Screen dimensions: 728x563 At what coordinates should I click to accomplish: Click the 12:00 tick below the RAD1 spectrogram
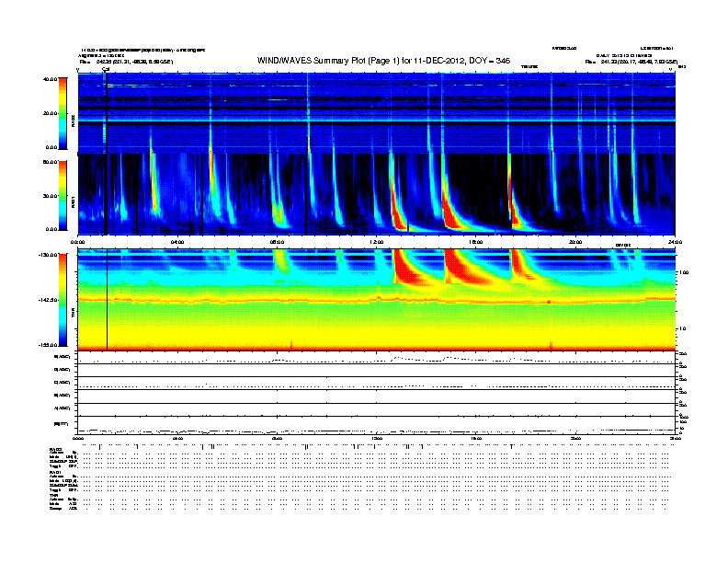point(376,242)
